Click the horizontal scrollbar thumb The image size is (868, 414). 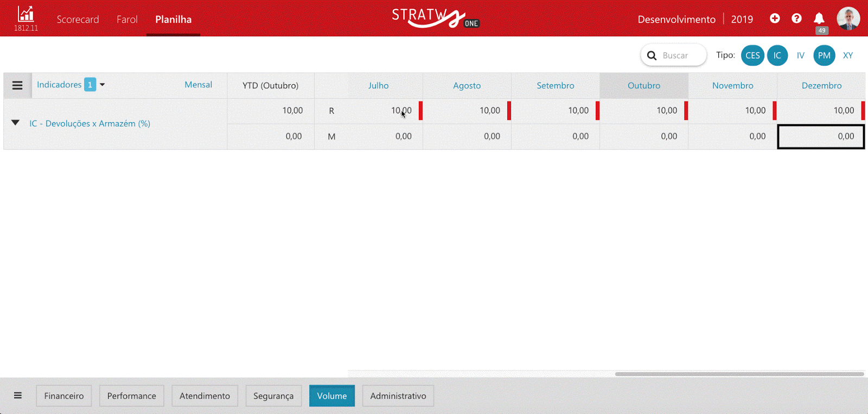point(739,374)
